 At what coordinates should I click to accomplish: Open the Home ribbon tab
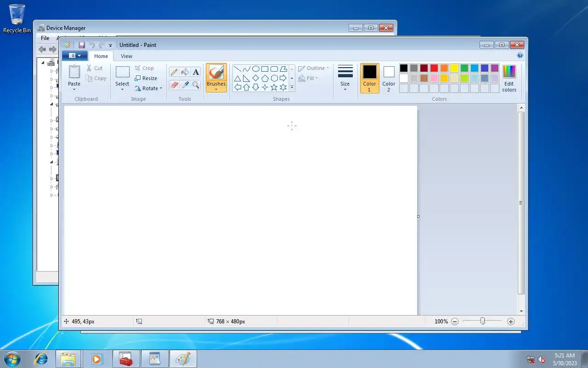[x=101, y=56]
